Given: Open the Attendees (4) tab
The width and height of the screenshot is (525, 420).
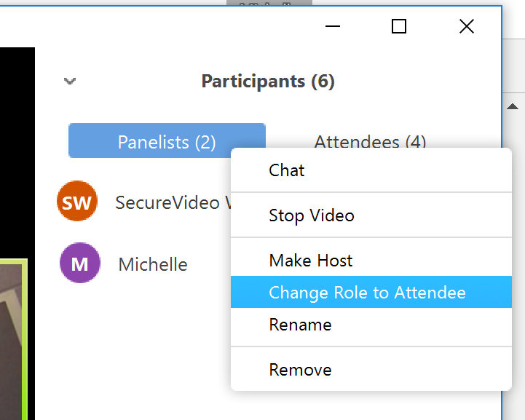Looking at the screenshot, I should tap(370, 140).
